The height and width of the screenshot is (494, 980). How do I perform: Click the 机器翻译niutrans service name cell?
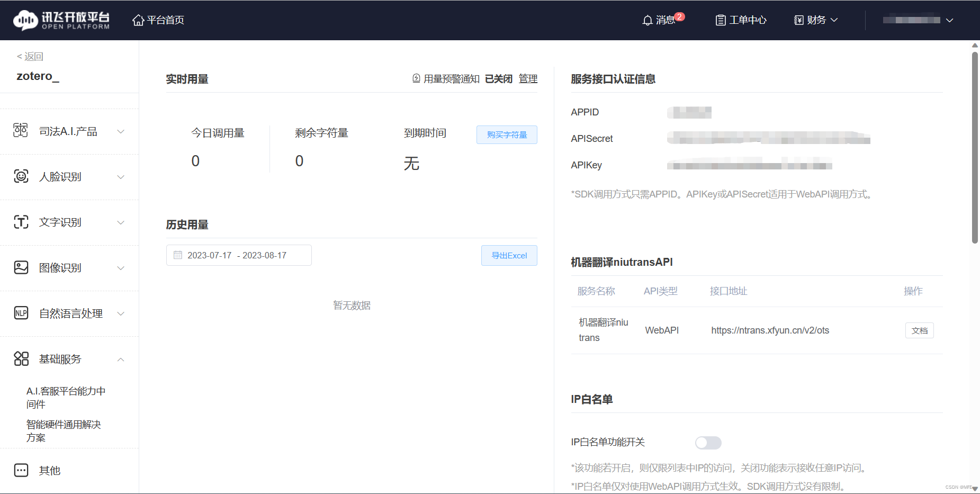click(604, 330)
